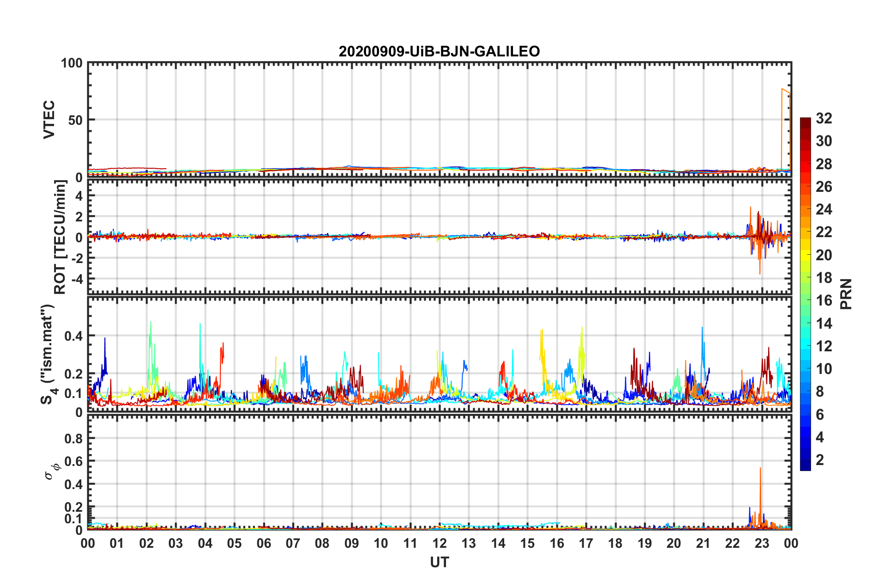This screenshot has height=588, width=879.
Task: Select UT axis hour label 17
Action: coord(586,543)
